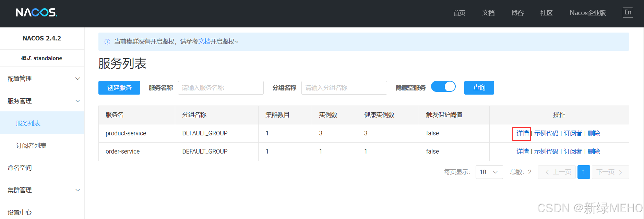Click the 创建服务 button
This screenshot has width=644, height=219.
point(119,88)
